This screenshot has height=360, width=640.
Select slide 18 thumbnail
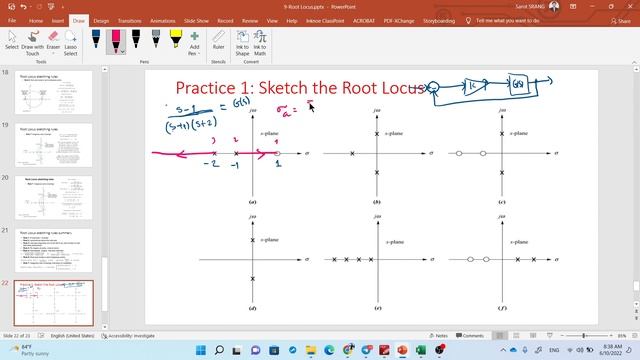click(53, 93)
